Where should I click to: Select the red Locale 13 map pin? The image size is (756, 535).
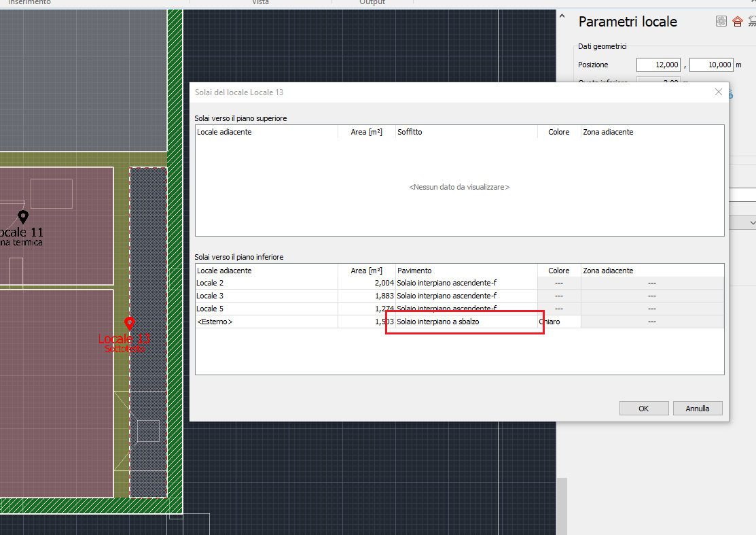point(129,323)
